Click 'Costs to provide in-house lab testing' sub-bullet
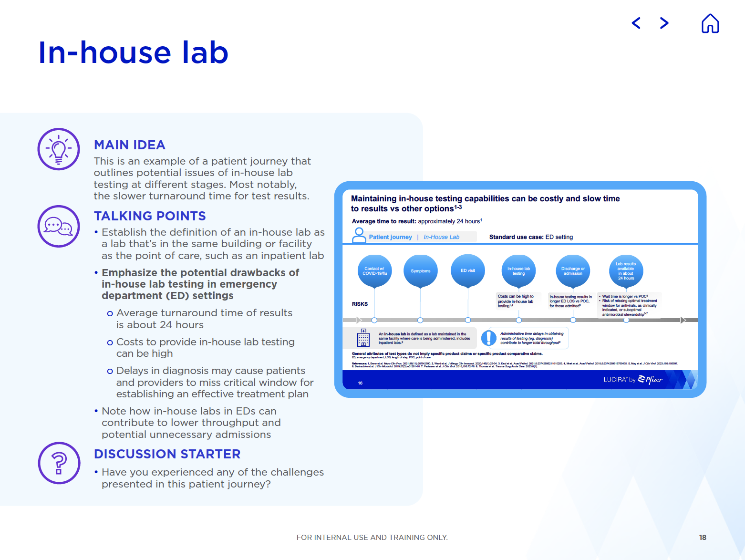The height and width of the screenshot is (560, 745). [201, 348]
